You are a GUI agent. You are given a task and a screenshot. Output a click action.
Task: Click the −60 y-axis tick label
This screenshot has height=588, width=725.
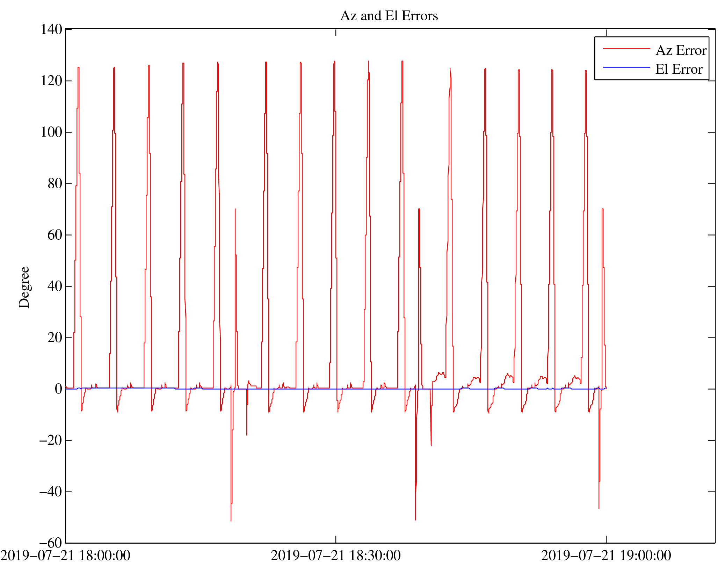pyautogui.click(x=50, y=543)
